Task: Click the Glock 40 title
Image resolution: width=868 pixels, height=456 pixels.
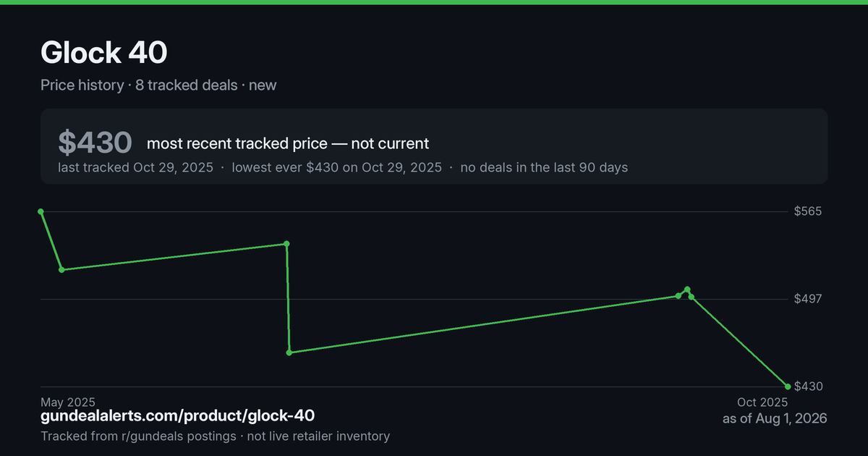Action: coord(104,53)
